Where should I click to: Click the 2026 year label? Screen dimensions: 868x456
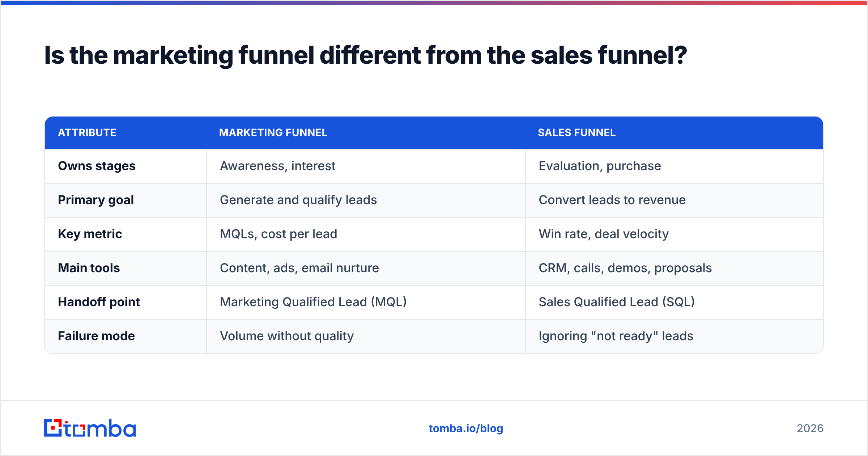(810, 428)
